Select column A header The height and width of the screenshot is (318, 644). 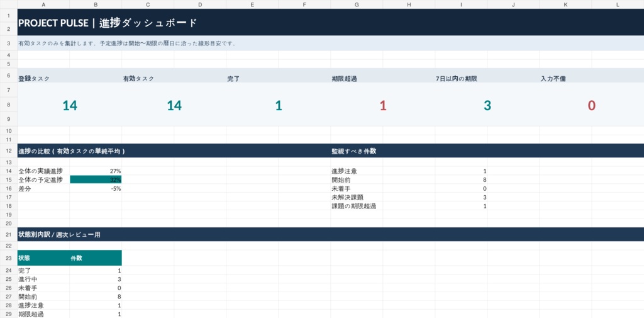click(43, 4)
